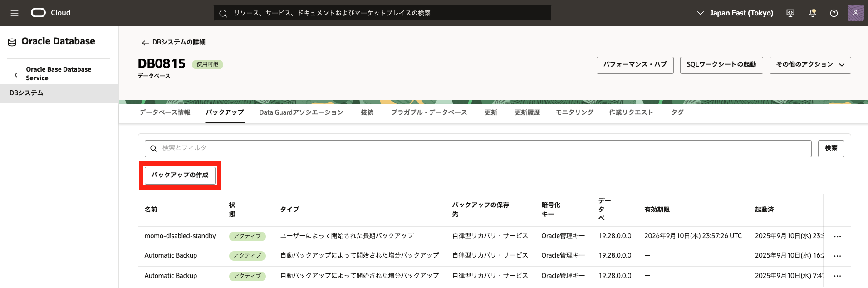
Task: Click the バックアップの作成 button
Action: [x=180, y=176]
